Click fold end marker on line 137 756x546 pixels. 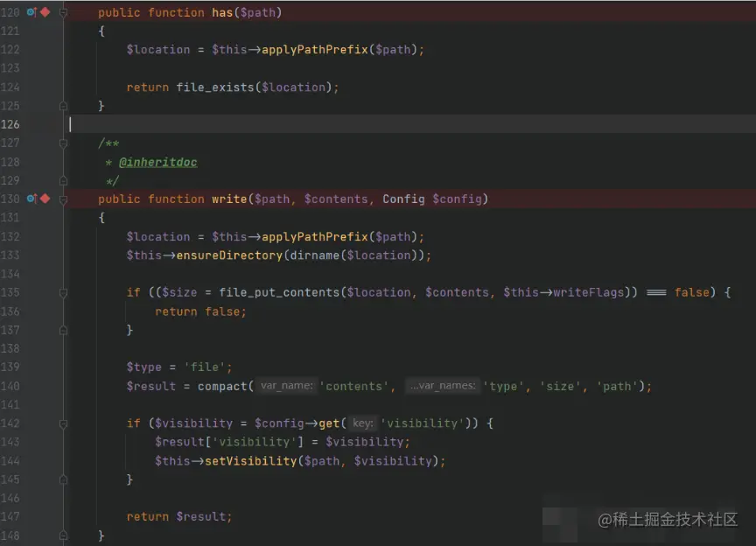[63, 331]
